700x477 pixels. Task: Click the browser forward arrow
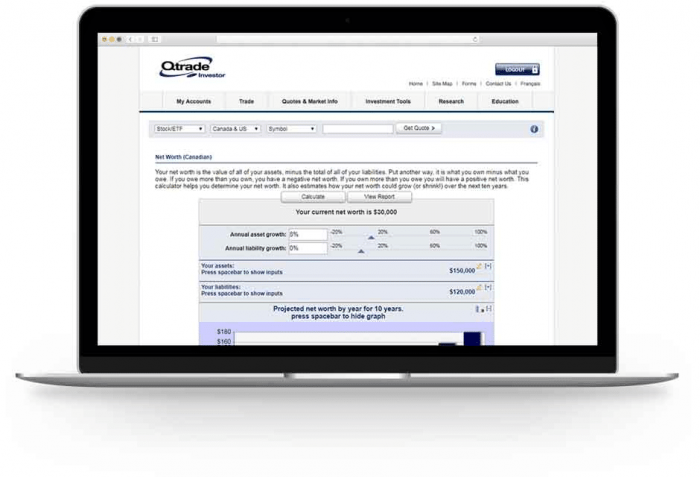click(140, 40)
